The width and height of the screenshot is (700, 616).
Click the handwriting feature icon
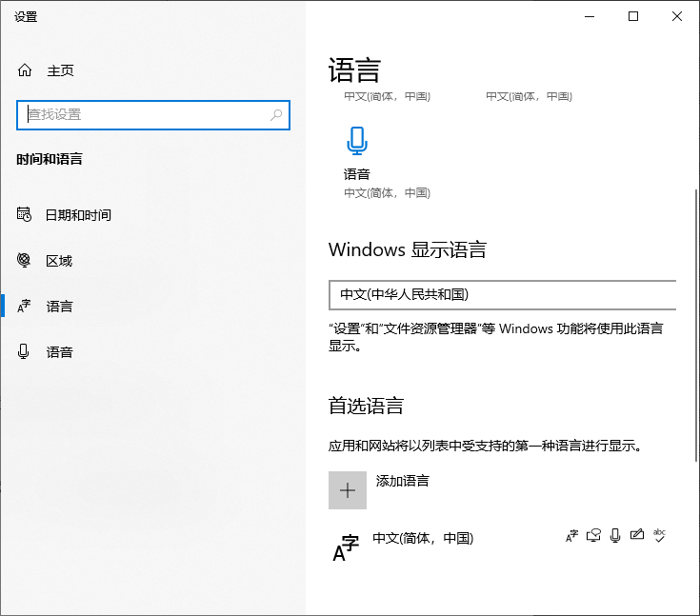pyautogui.click(x=637, y=534)
